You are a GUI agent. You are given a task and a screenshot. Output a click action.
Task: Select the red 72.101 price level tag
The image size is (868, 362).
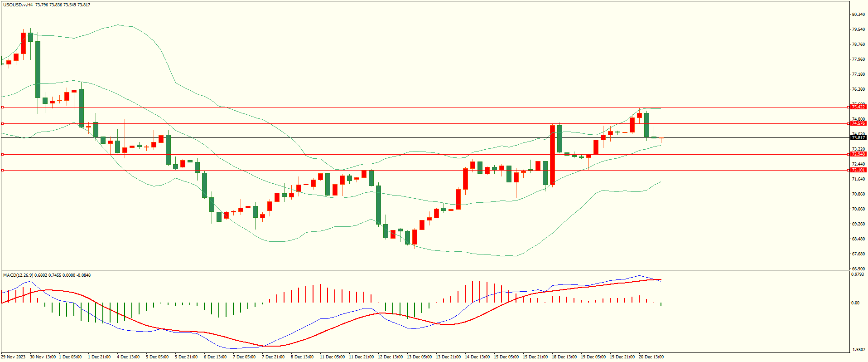pos(858,170)
